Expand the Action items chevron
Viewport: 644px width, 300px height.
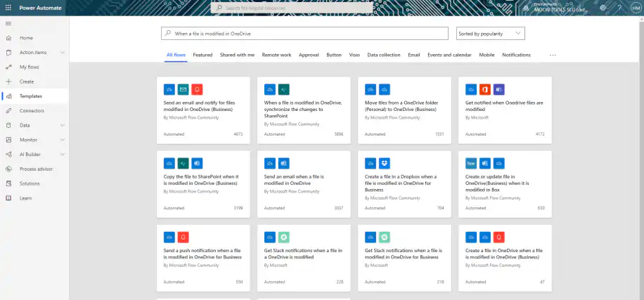(x=63, y=53)
